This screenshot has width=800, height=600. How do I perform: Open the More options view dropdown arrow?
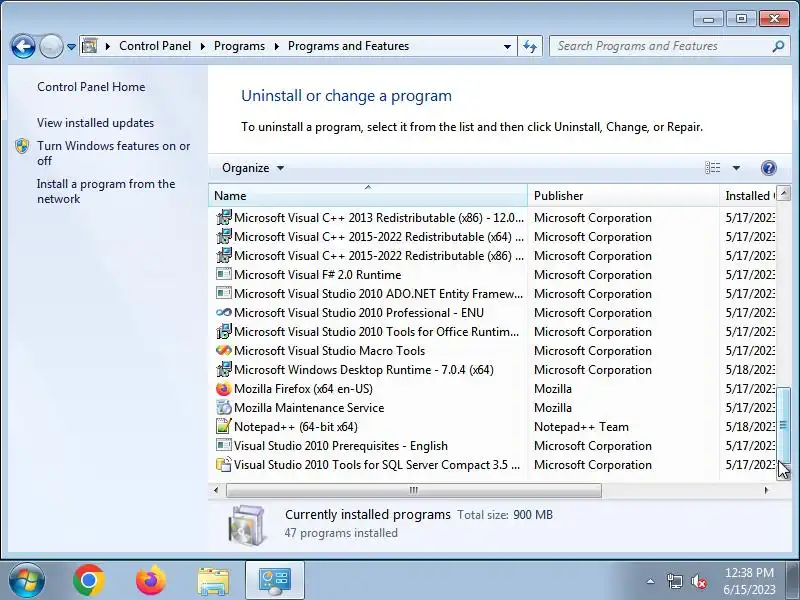click(736, 168)
